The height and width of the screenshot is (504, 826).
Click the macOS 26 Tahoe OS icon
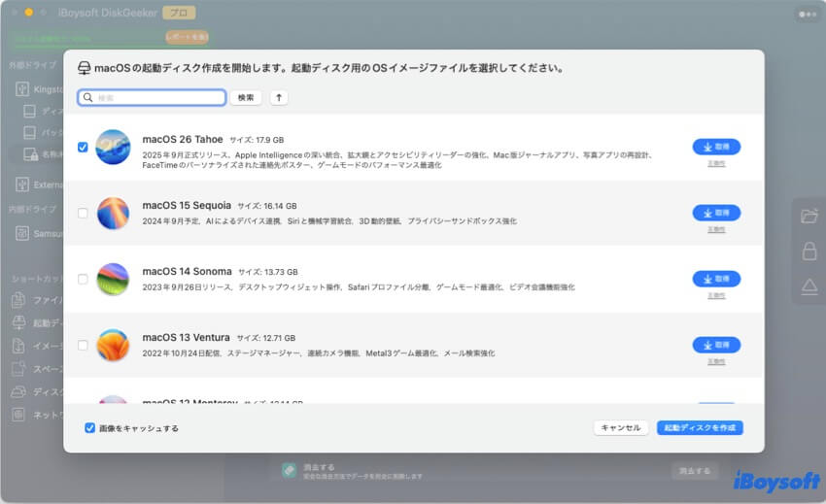pos(113,147)
